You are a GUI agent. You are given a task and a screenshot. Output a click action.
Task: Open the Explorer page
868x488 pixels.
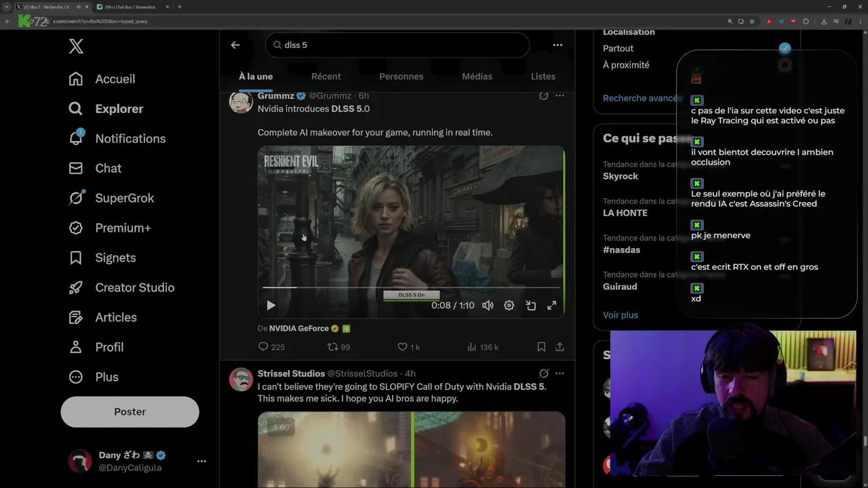pos(106,108)
